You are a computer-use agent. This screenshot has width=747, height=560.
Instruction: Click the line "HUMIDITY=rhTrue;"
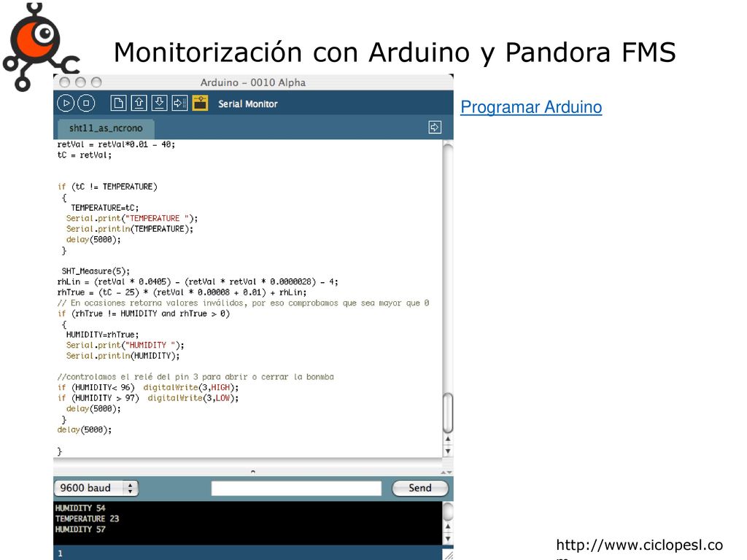tap(102, 335)
